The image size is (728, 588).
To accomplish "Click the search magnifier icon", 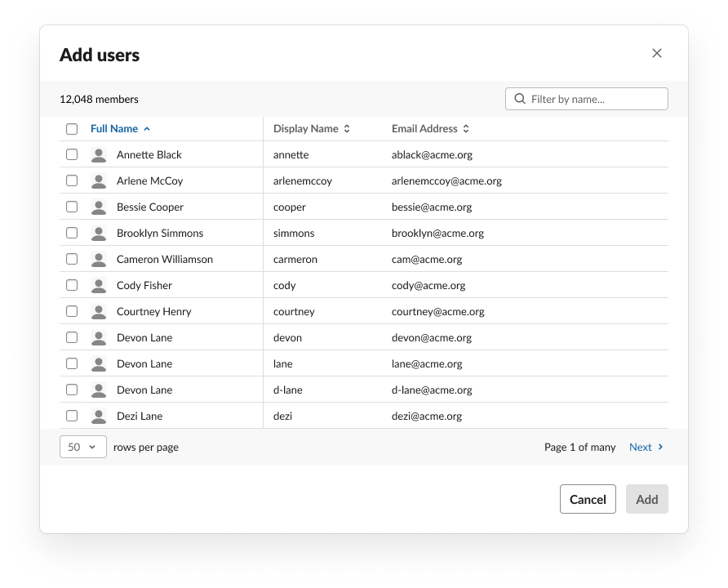I will 520,100.
